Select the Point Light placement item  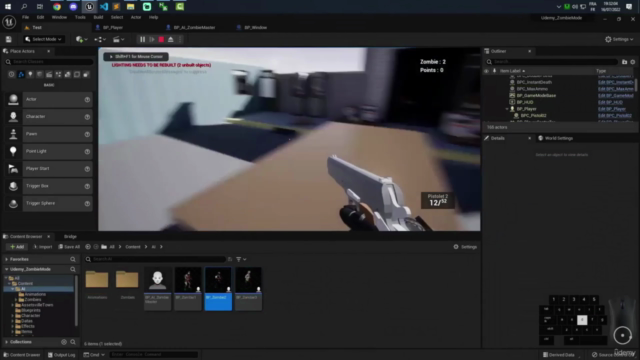pyautogui.click(x=49, y=151)
